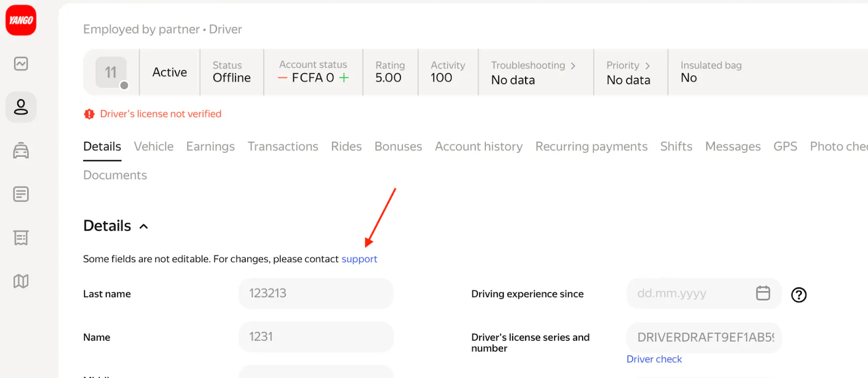Click the Status Offline block

[232, 72]
